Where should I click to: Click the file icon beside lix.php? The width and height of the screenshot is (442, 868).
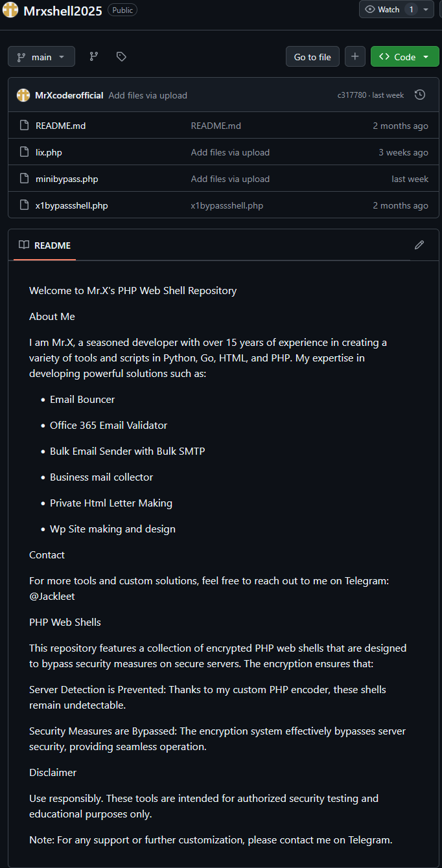pos(24,153)
